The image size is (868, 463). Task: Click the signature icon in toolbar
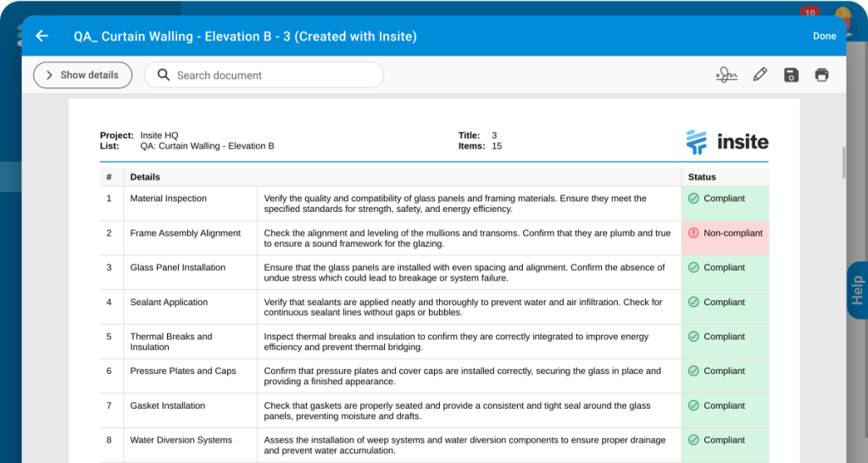coord(726,75)
